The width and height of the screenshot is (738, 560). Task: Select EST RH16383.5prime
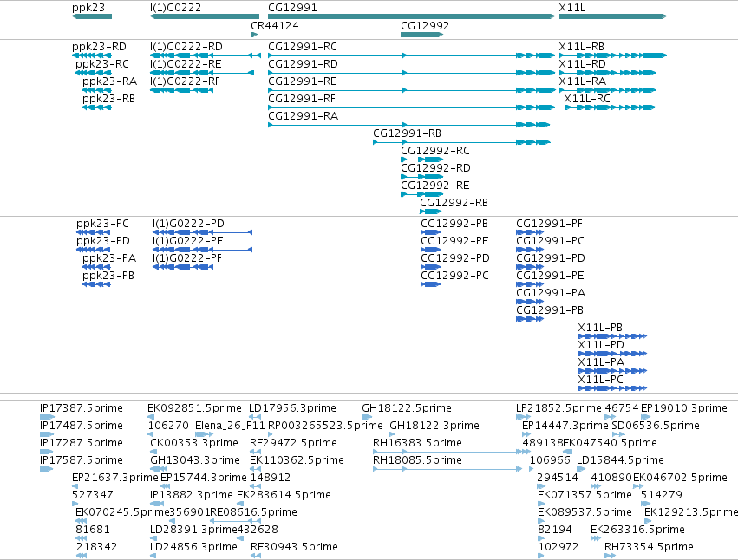tap(452, 452)
